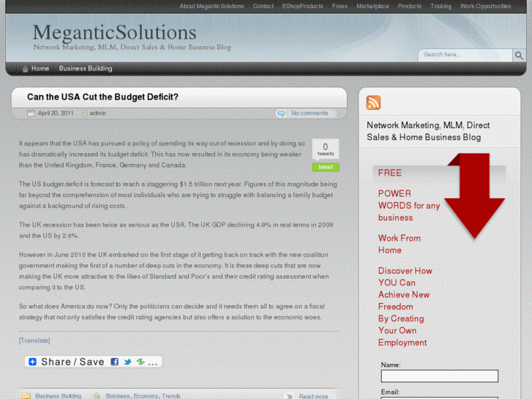Click sidebar heading Network Marketing, MLM, Direct Sales

coord(428,131)
